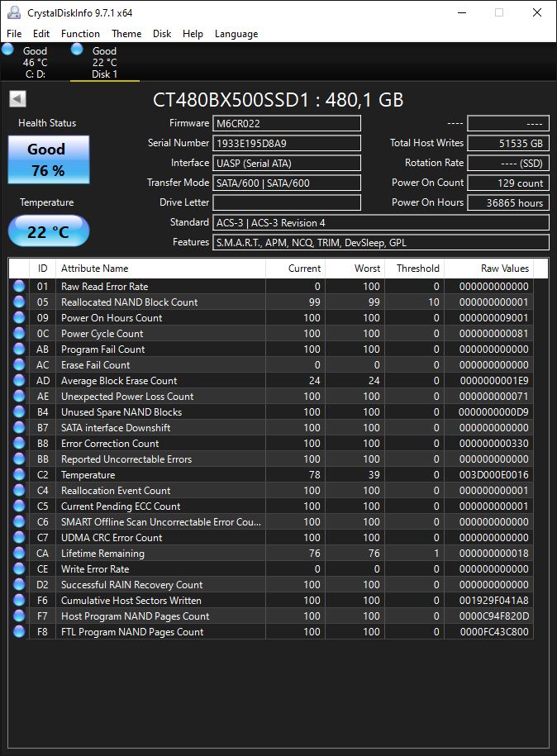Click the Features field

380,243
